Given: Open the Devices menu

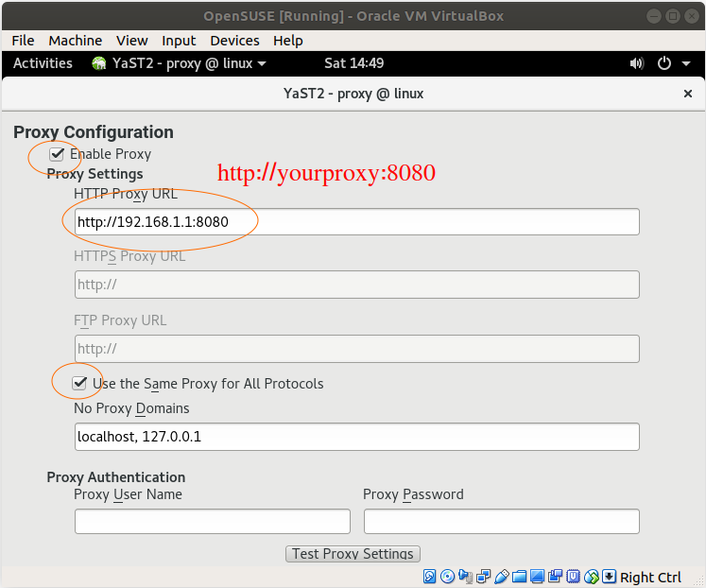Looking at the screenshot, I should point(234,41).
